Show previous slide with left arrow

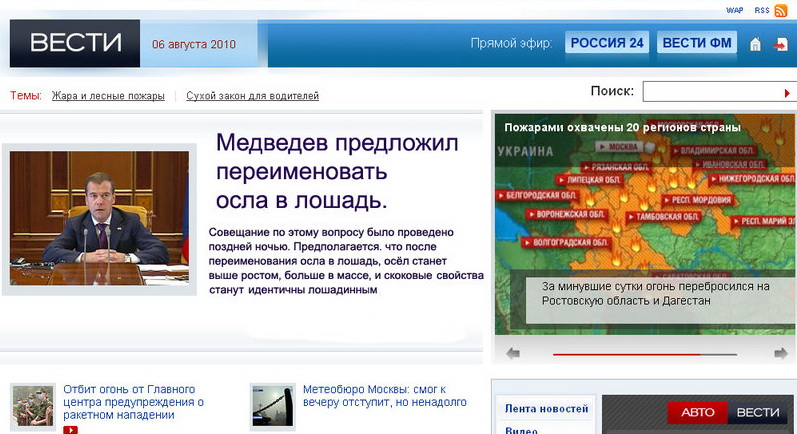[x=513, y=353]
